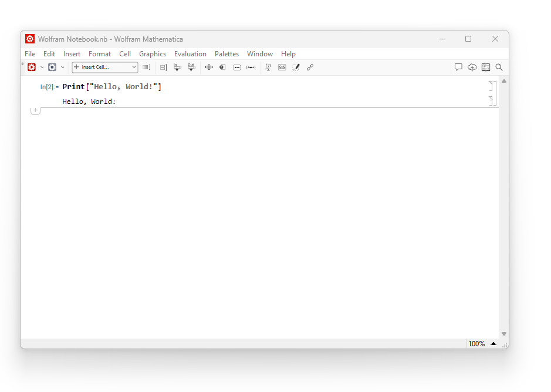Click the hyperlink chain icon

tap(310, 67)
